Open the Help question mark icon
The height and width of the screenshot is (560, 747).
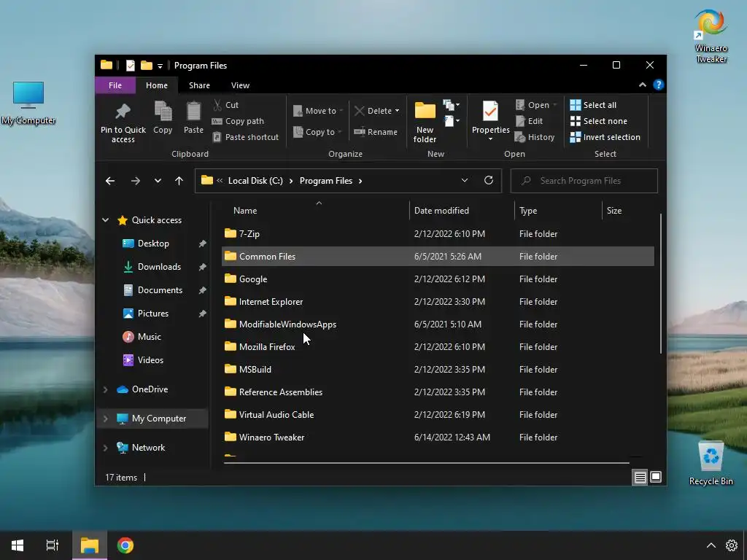click(x=659, y=85)
